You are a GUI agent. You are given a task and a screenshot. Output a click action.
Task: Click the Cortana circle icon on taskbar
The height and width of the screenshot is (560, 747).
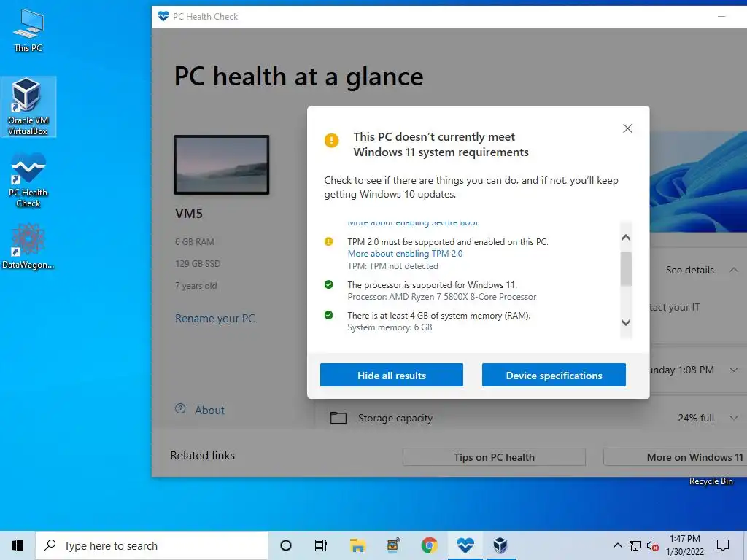pyautogui.click(x=286, y=545)
